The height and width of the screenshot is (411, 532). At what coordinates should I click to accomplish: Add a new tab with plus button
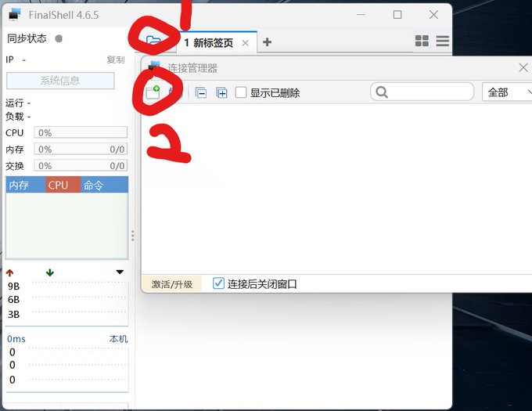coord(267,42)
